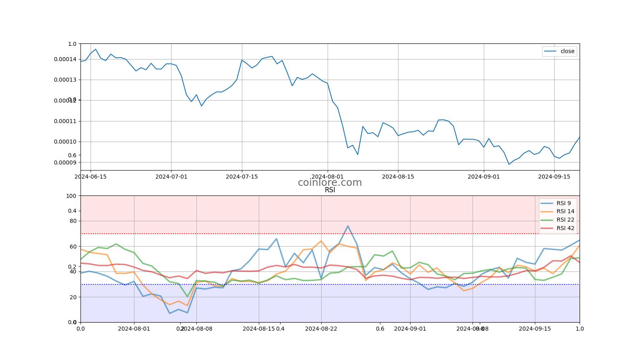Click the RSI axis value 60
644x362 pixels.
pyautogui.click(x=73, y=247)
